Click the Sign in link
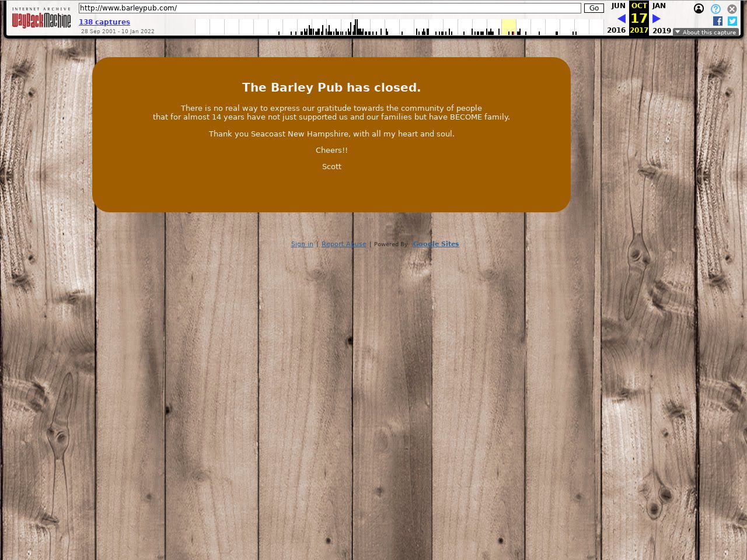This screenshot has height=560, width=747. coord(302,244)
